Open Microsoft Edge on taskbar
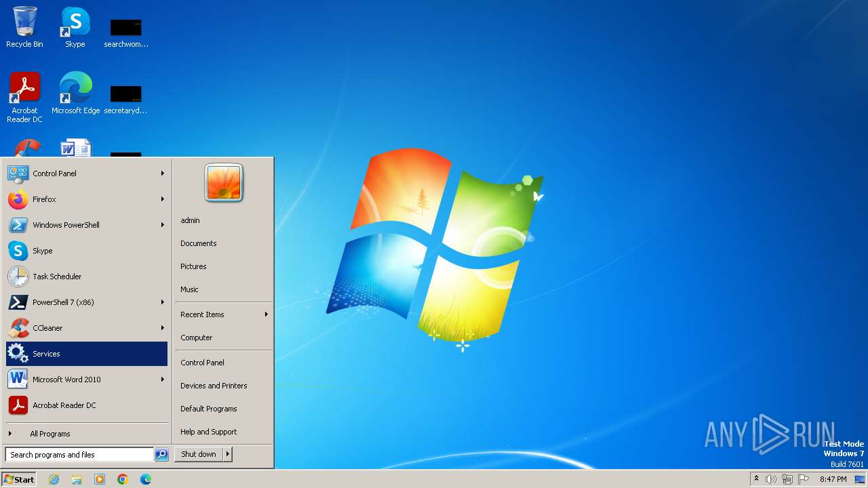The height and width of the screenshot is (488, 868). pos(146,479)
